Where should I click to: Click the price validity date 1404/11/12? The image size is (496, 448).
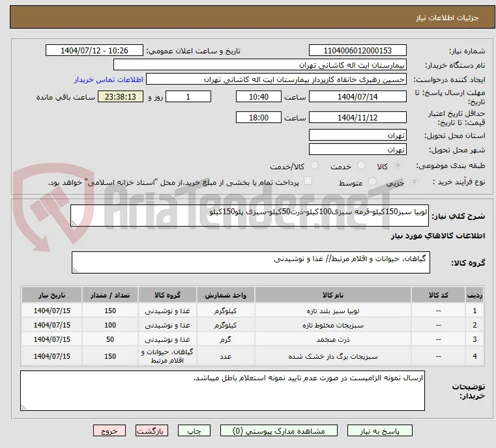(x=357, y=117)
